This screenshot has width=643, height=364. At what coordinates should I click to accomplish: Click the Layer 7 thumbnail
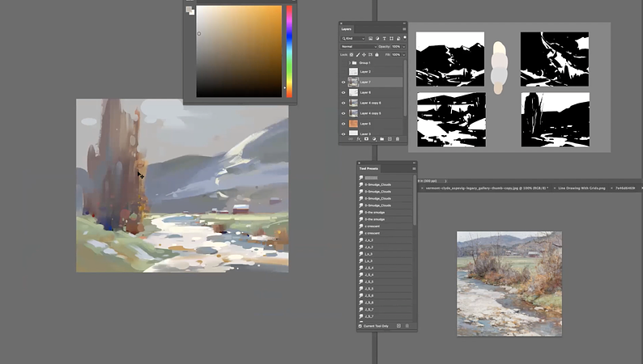coord(353,83)
